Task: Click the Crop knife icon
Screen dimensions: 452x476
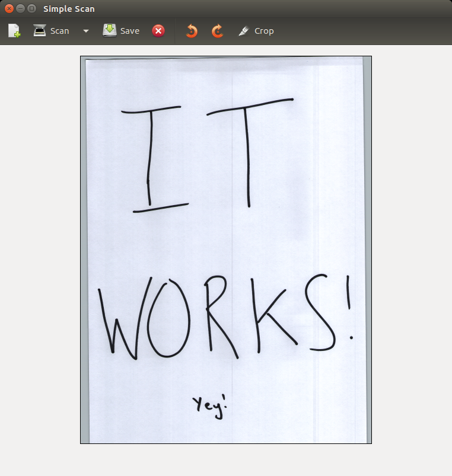Action: [244, 31]
